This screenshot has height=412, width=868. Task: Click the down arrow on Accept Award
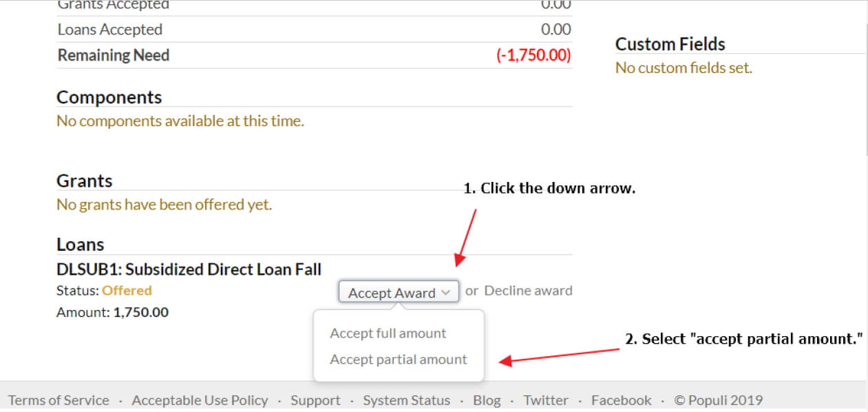coord(446,292)
